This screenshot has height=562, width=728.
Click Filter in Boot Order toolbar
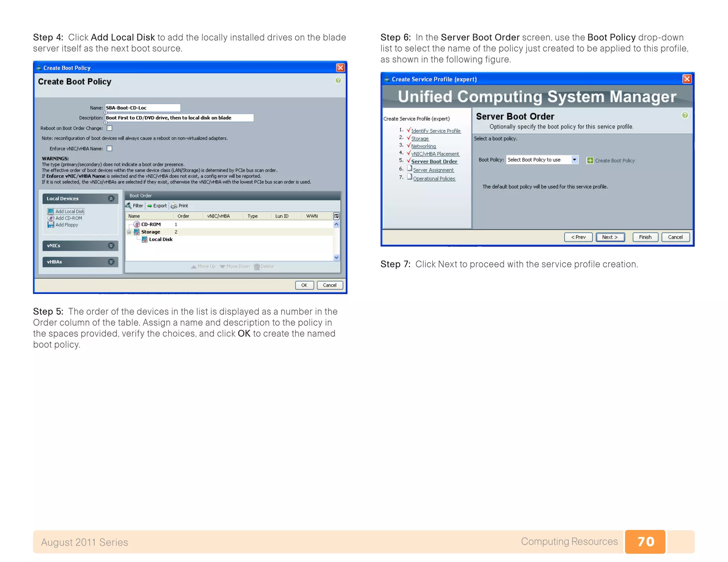pos(134,206)
